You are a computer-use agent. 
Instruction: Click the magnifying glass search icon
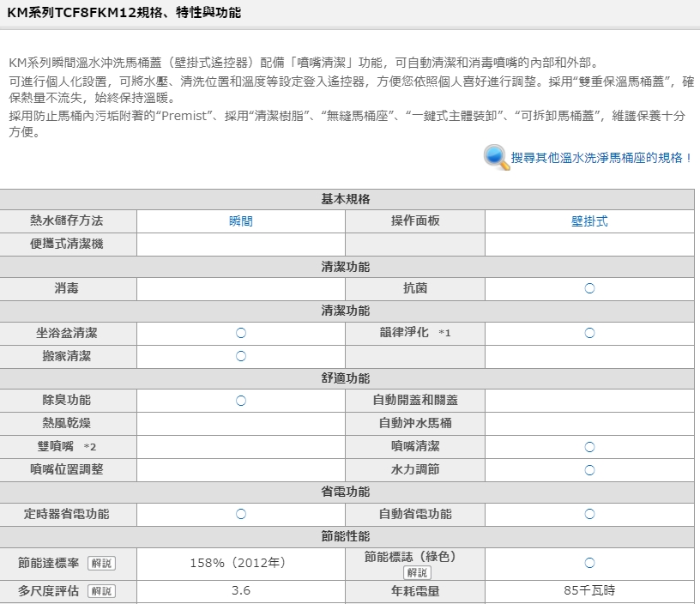click(x=497, y=157)
